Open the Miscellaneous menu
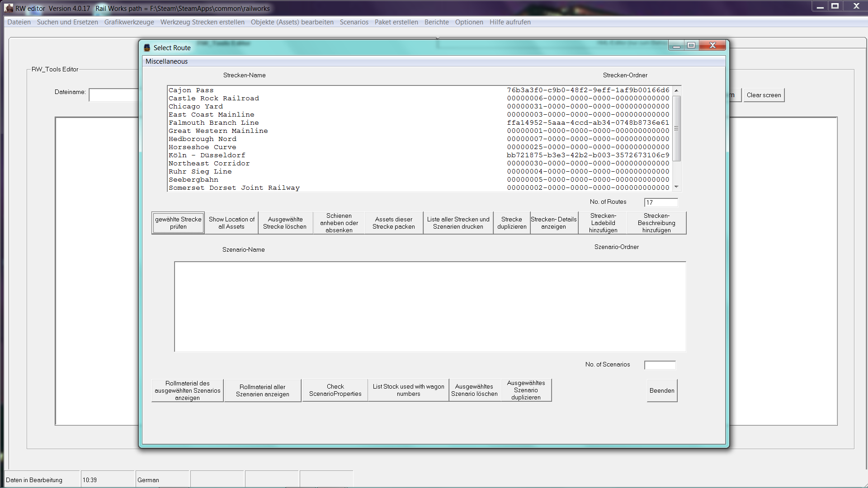 coord(166,61)
